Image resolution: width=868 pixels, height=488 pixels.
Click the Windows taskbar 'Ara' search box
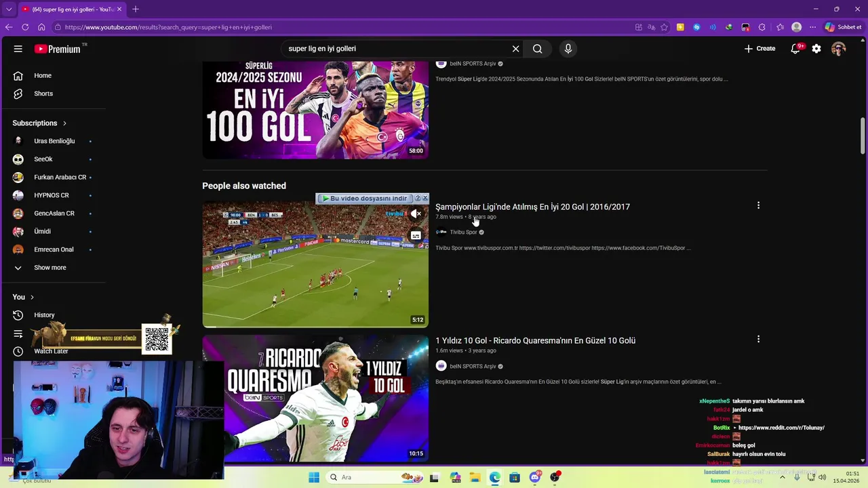pos(374,477)
